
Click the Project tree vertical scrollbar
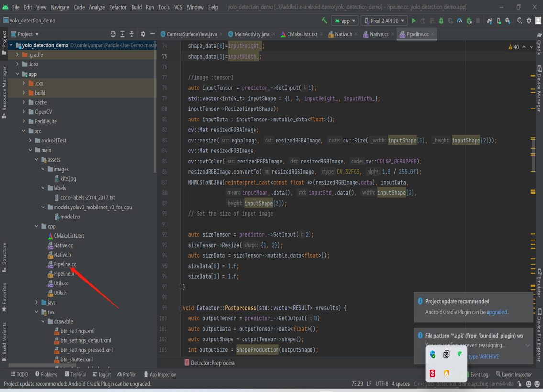point(155,107)
